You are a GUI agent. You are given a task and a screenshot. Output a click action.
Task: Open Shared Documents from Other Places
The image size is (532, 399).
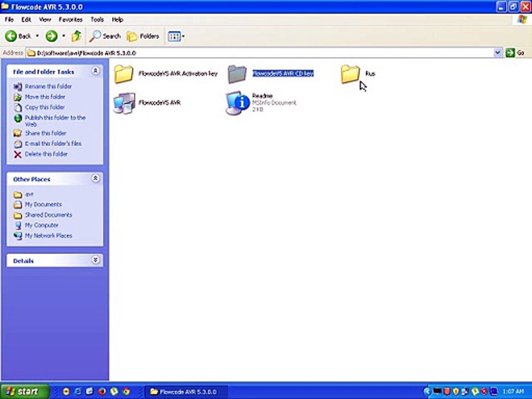tap(48, 215)
